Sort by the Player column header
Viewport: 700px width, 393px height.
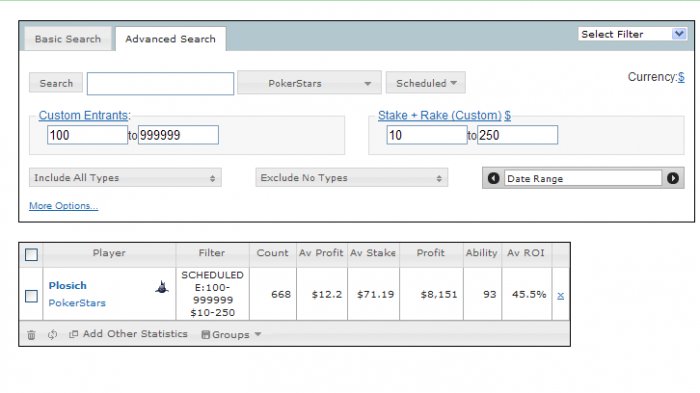[x=109, y=253]
